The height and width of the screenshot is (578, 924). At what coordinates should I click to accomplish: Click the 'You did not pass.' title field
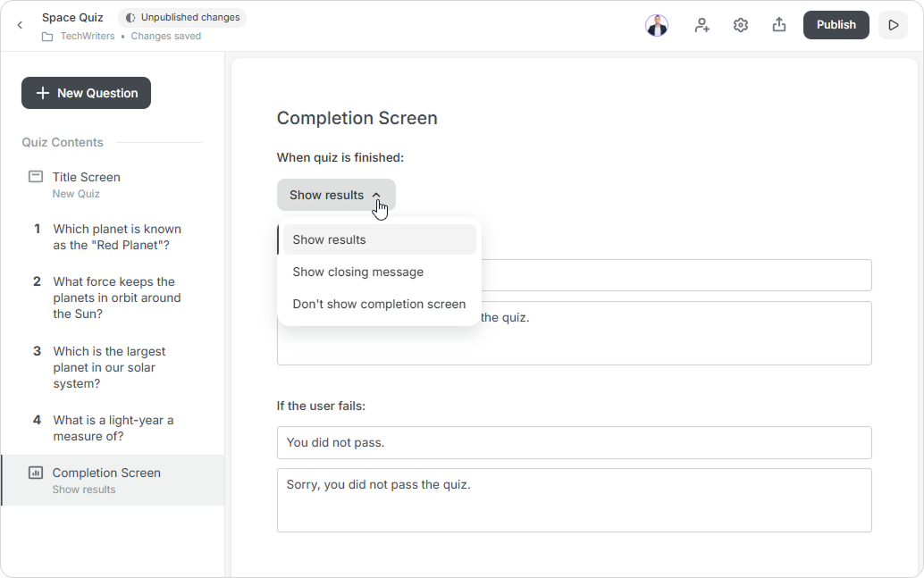574,442
